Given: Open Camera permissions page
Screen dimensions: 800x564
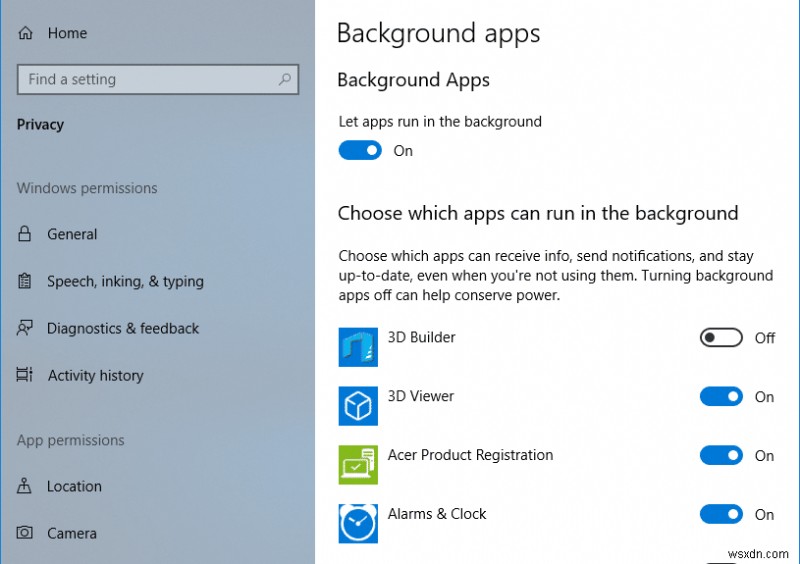Looking at the screenshot, I should tap(72, 533).
